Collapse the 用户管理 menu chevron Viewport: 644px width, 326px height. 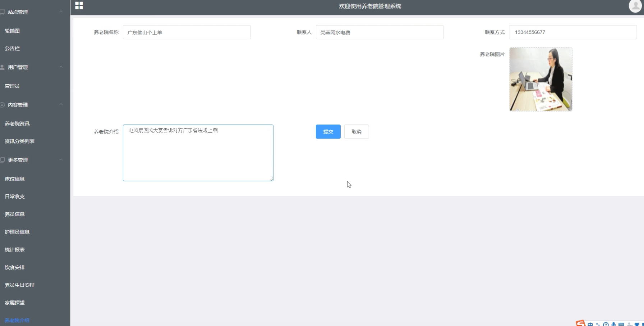click(x=61, y=67)
